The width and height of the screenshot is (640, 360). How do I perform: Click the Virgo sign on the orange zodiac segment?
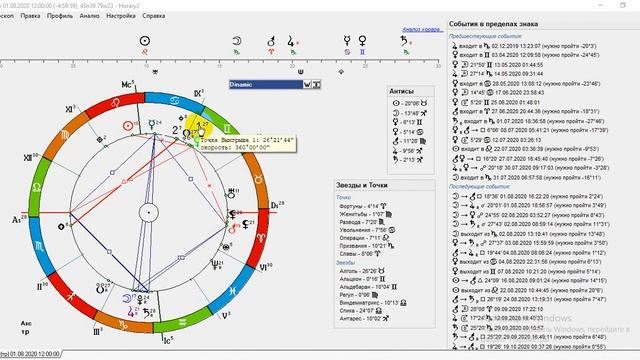tap(65, 135)
